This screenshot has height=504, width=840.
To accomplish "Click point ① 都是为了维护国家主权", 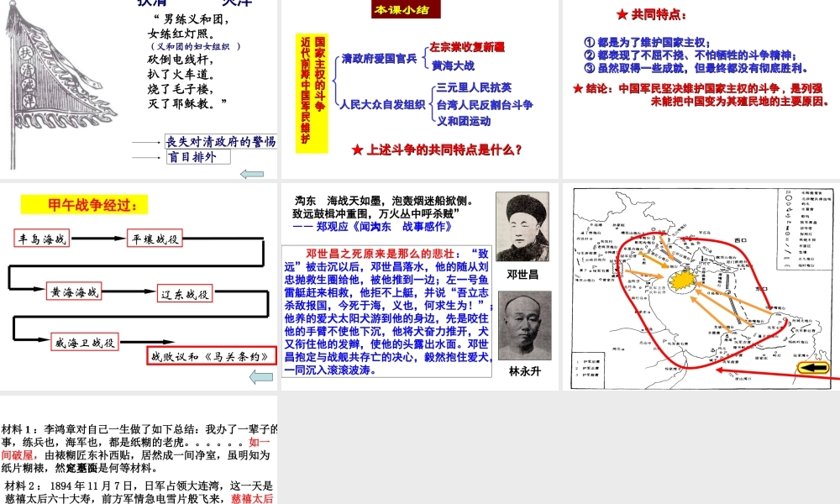I will coord(648,42).
